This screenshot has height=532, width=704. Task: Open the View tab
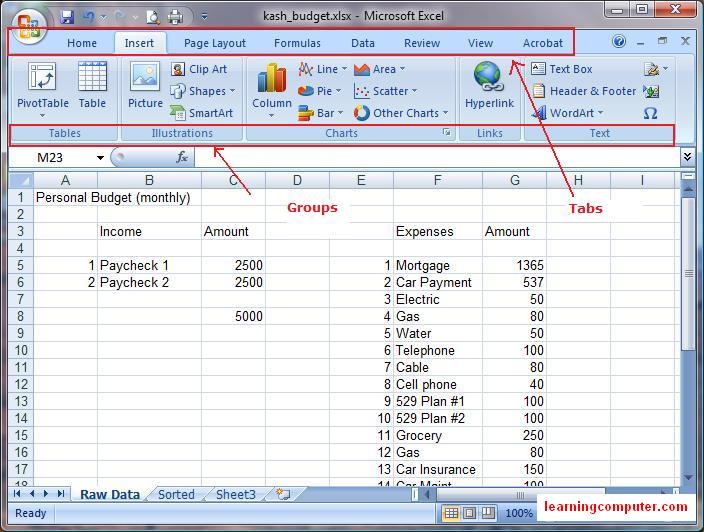[480, 43]
